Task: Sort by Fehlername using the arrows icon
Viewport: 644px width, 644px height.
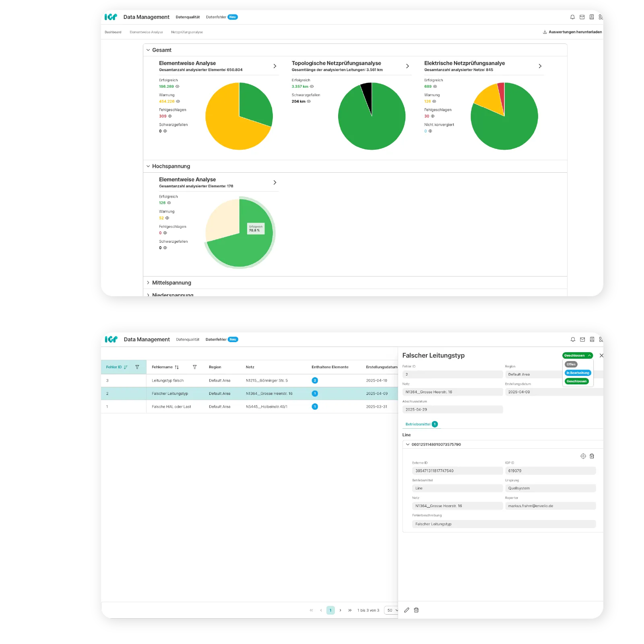Action: coord(177,367)
